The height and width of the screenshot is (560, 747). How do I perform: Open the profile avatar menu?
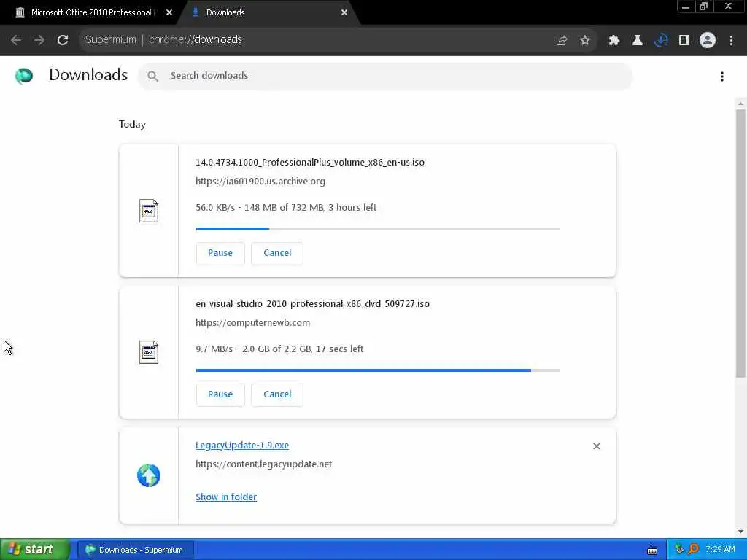708,41
